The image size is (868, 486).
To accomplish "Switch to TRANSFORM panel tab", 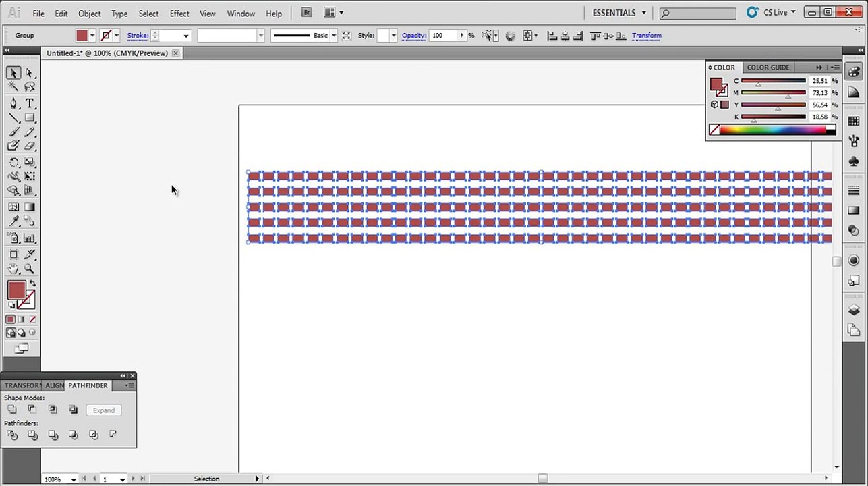I will click(x=22, y=385).
